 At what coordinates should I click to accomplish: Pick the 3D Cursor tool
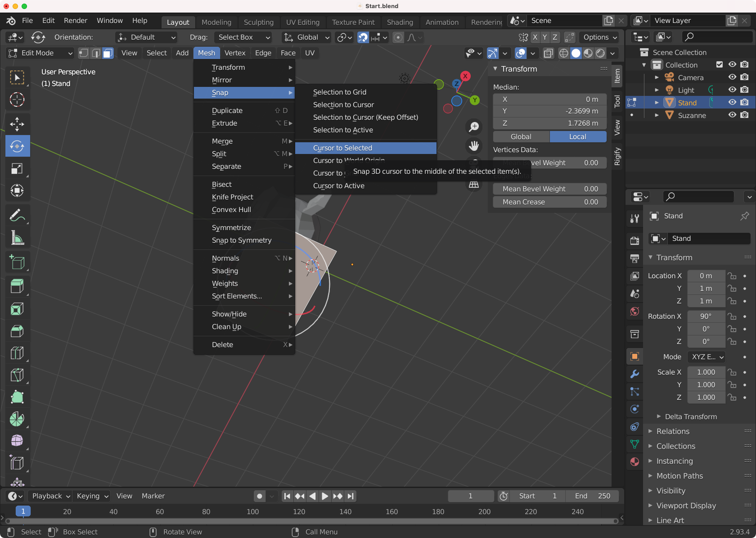point(17,99)
